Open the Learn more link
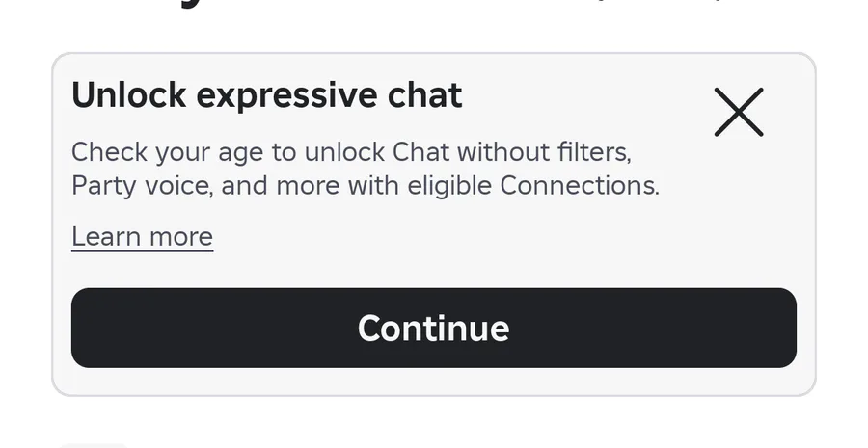868x448 pixels. pos(143,237)
